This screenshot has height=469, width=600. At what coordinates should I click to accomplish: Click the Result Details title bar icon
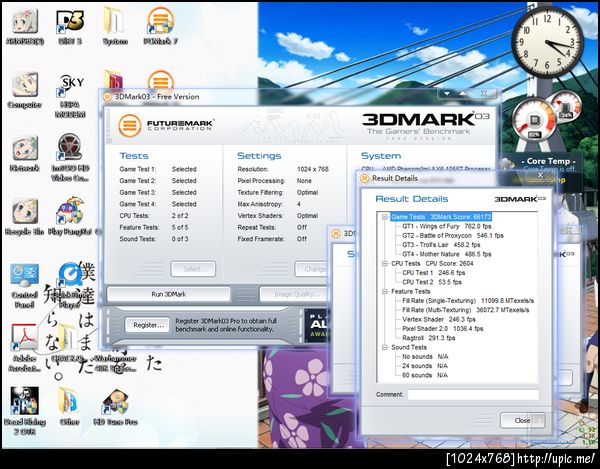[x=364, y=178]
